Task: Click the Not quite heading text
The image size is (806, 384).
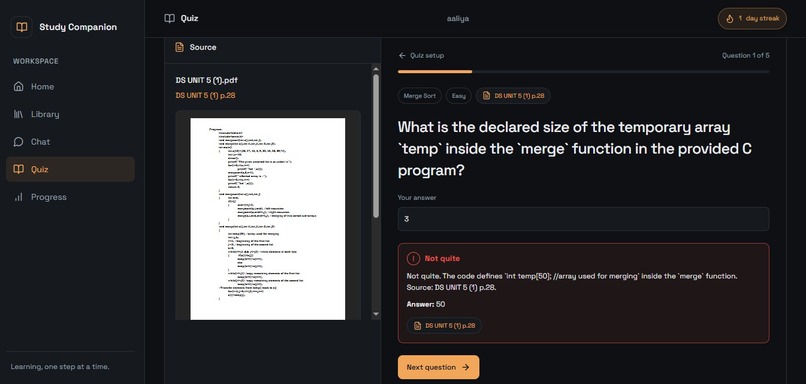Action: [x=442, y=259]
